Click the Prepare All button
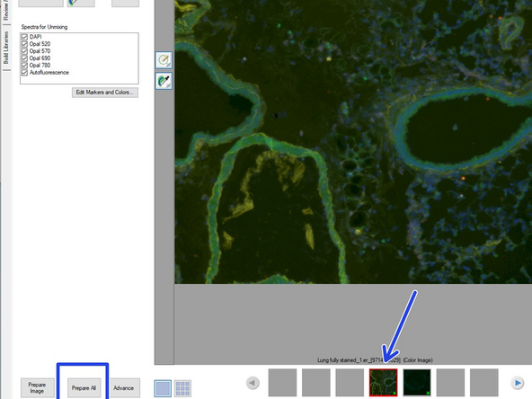The width and height of the screenshot is (532, 399). (x=84, y=388)
